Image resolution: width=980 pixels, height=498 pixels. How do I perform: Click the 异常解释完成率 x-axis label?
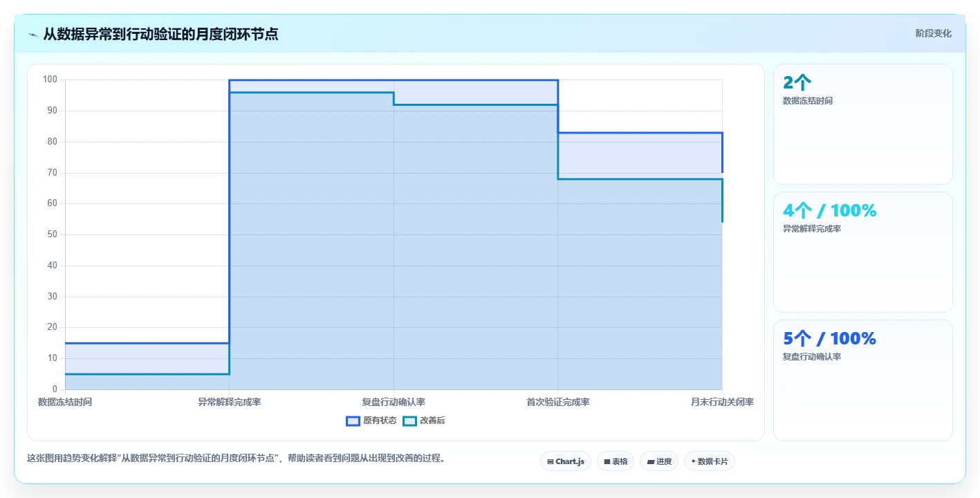tap(229, 402)
